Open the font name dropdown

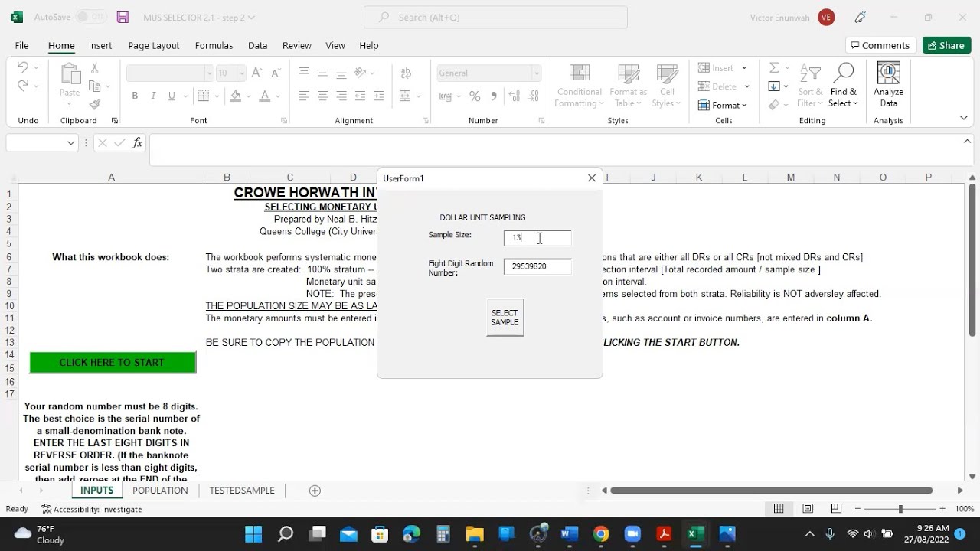pos(209,73)
